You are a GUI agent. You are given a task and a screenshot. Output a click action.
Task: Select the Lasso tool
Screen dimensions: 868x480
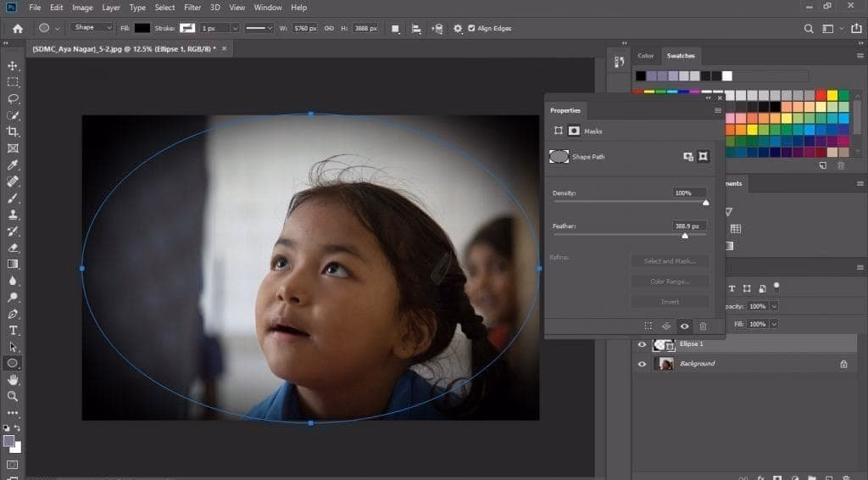[13, 98]
